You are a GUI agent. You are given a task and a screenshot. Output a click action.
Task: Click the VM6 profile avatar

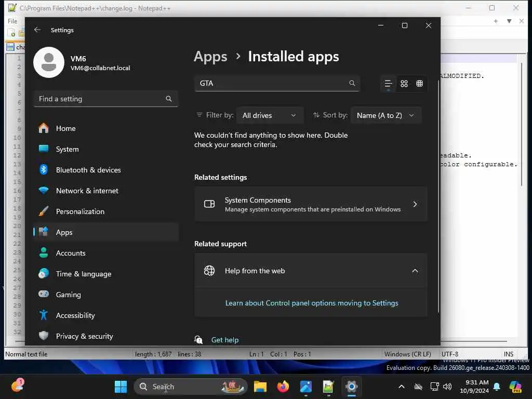tap(49, 62)
